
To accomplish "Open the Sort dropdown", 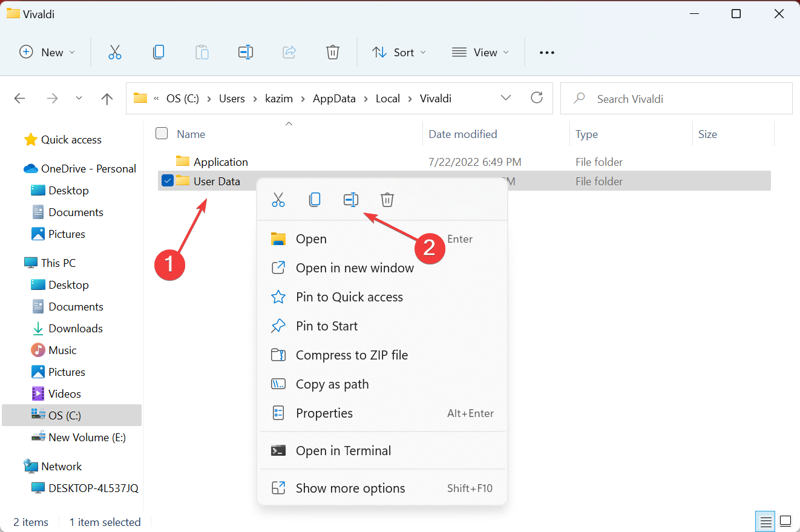I will pos(399,52).
